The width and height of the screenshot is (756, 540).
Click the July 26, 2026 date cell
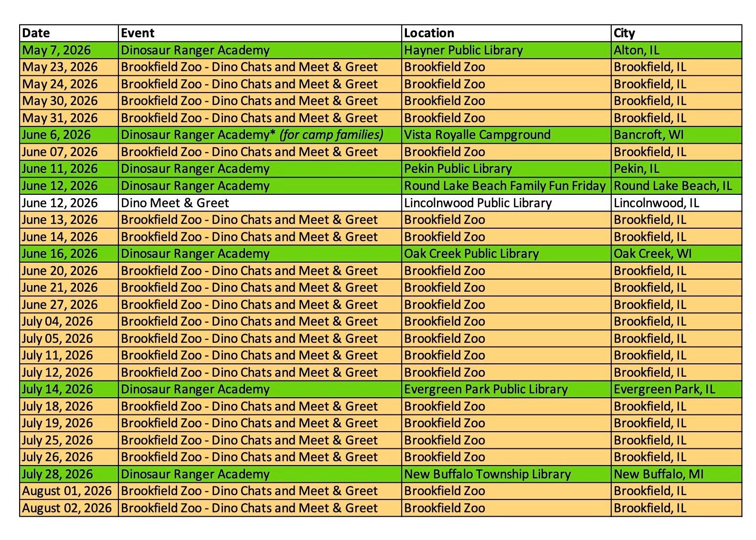(69, 457)
